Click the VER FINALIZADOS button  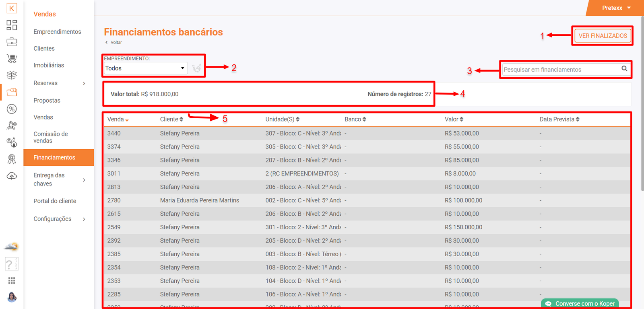click(x=603, y=36)
